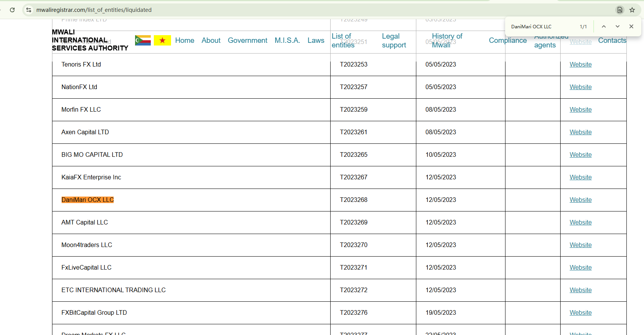The height and width of the screenshot is (335, 644).
Task: Go to previous find result arrow
Action: tap(603, 26)
